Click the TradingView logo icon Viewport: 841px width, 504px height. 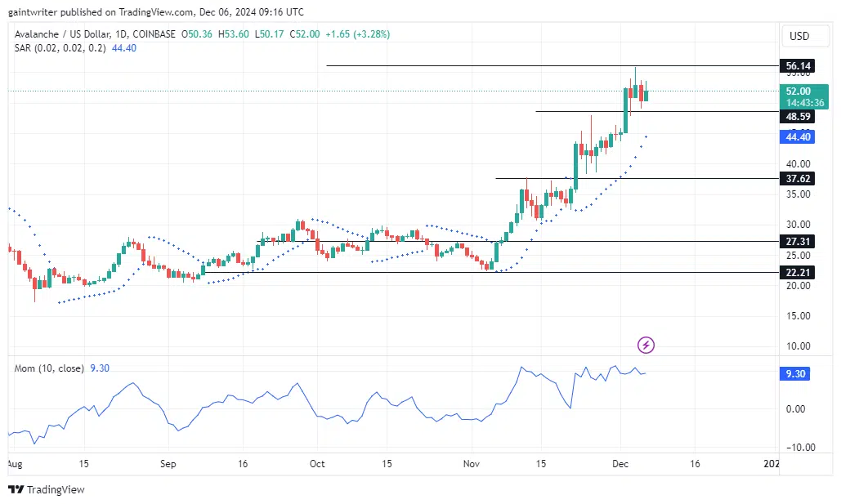point(16,489)
